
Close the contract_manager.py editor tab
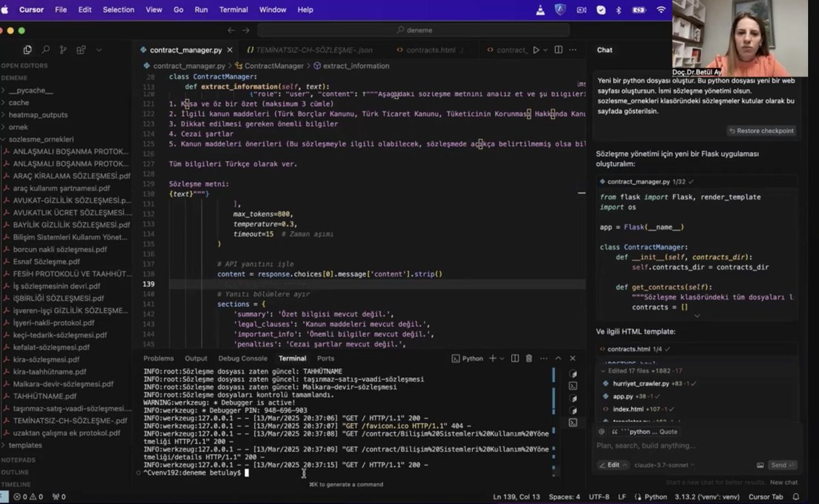[x=231, y=50]
